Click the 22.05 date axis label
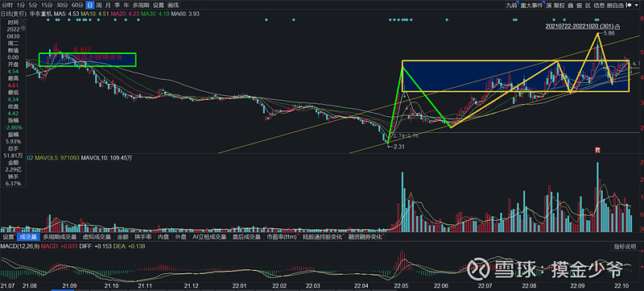This screenshot has width=644, height=291. [400, 285]
